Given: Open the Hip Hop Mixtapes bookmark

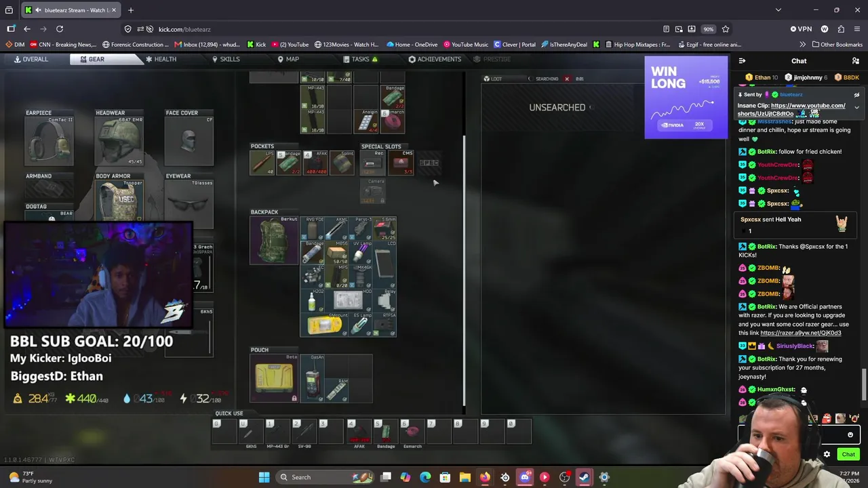Looking at the screenshot, I should [636, 45].
